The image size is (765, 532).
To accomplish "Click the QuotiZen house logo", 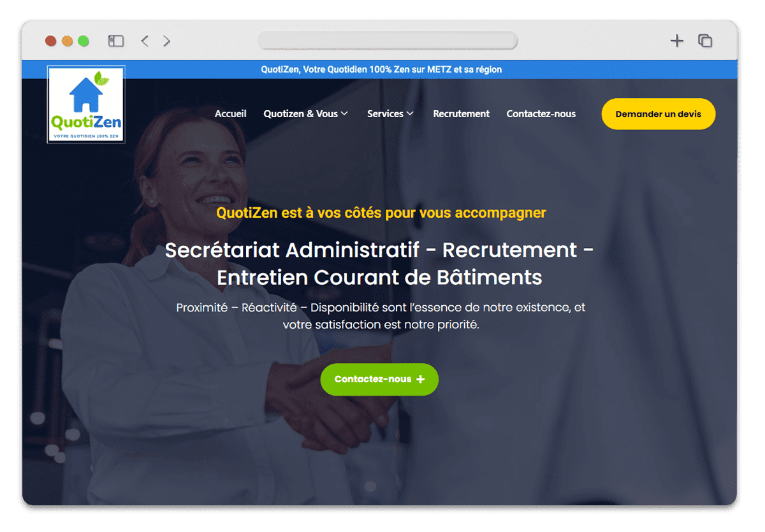I will 86,104.
